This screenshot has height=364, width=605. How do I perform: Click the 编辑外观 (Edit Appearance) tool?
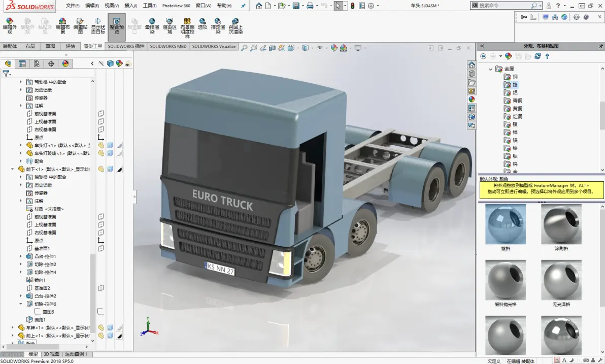[10, 26]
